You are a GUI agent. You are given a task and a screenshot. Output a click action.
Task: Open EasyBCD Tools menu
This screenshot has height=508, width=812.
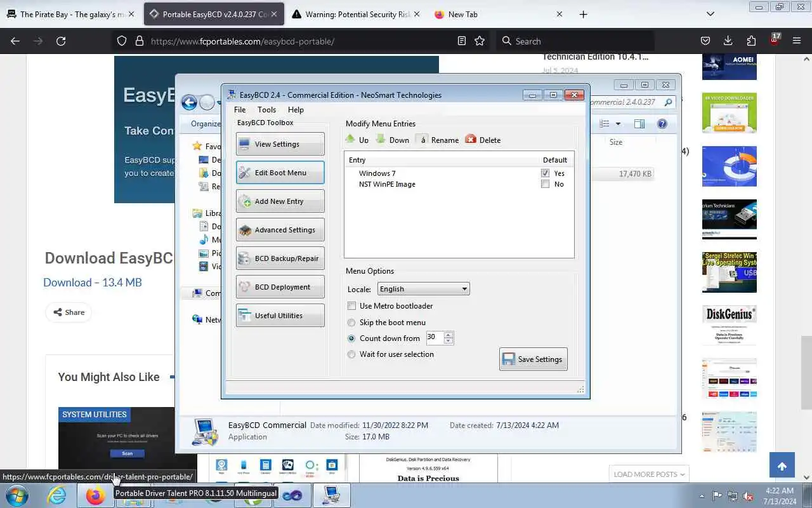pos(267,110)
